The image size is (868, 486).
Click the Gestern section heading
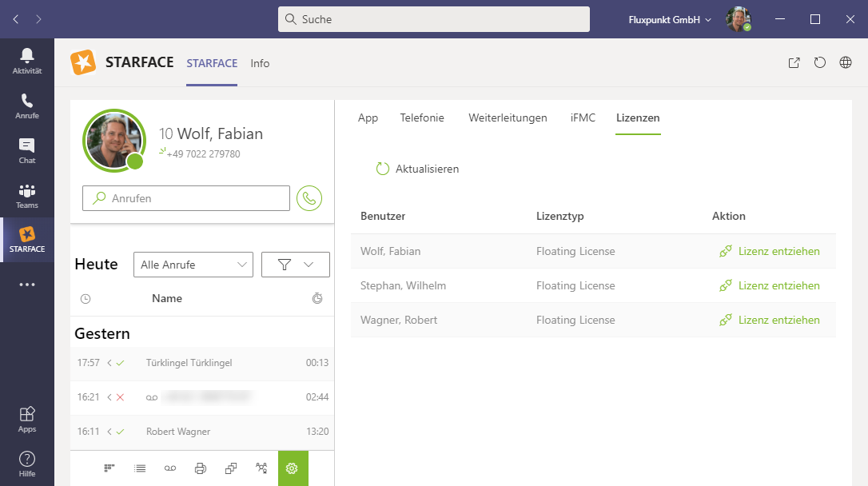pyautogui.click(x=102, y=334)
